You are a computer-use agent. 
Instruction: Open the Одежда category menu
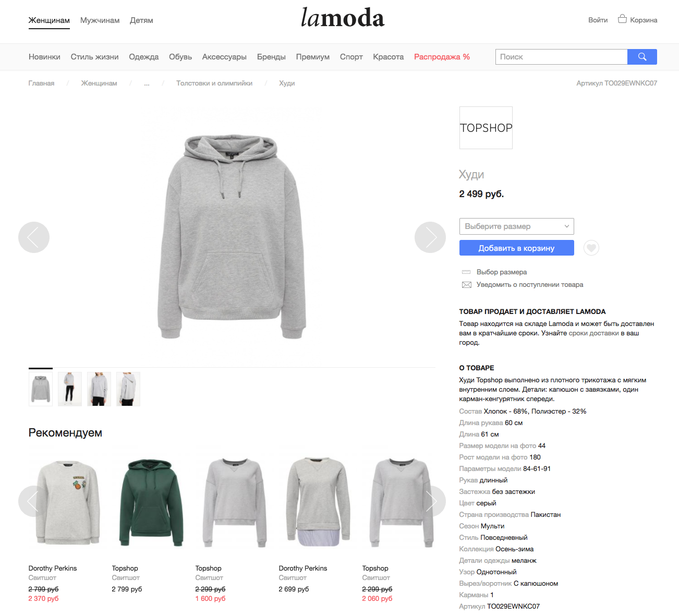point(144,57)
